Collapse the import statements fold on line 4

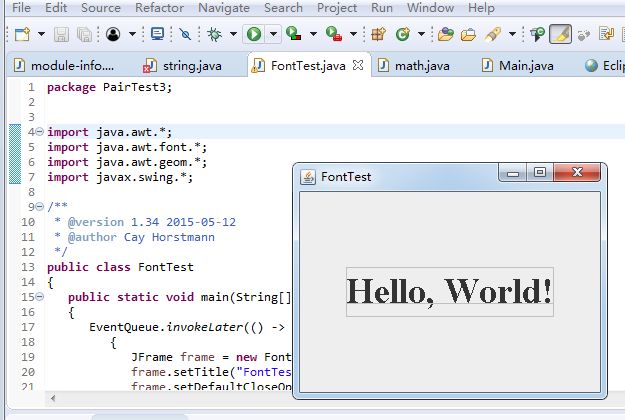(x=39, y=132)
